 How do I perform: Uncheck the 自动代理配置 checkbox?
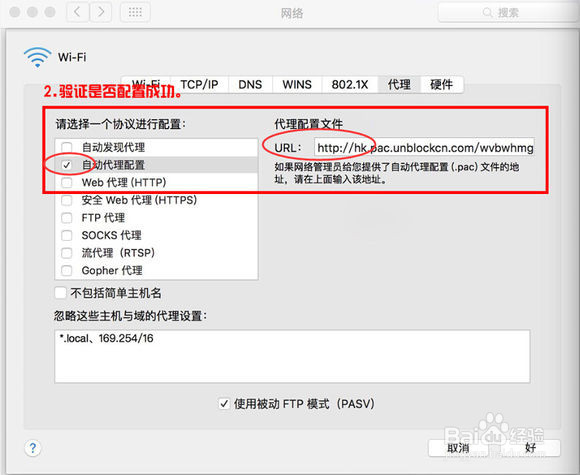(67, 165)
